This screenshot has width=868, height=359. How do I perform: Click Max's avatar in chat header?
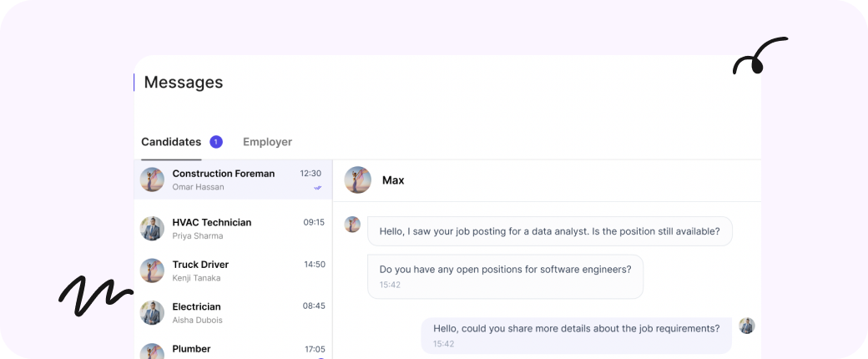click(x=357, y=180)
